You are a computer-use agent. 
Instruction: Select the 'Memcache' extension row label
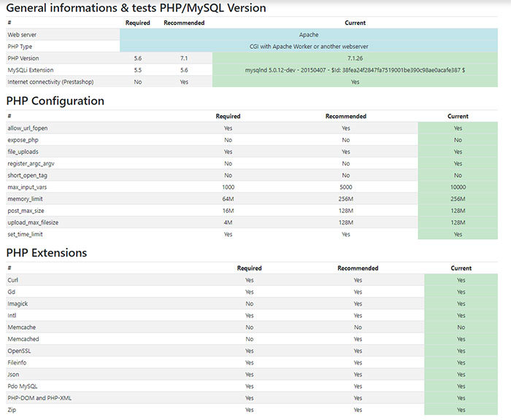click(x=21, y=327)
